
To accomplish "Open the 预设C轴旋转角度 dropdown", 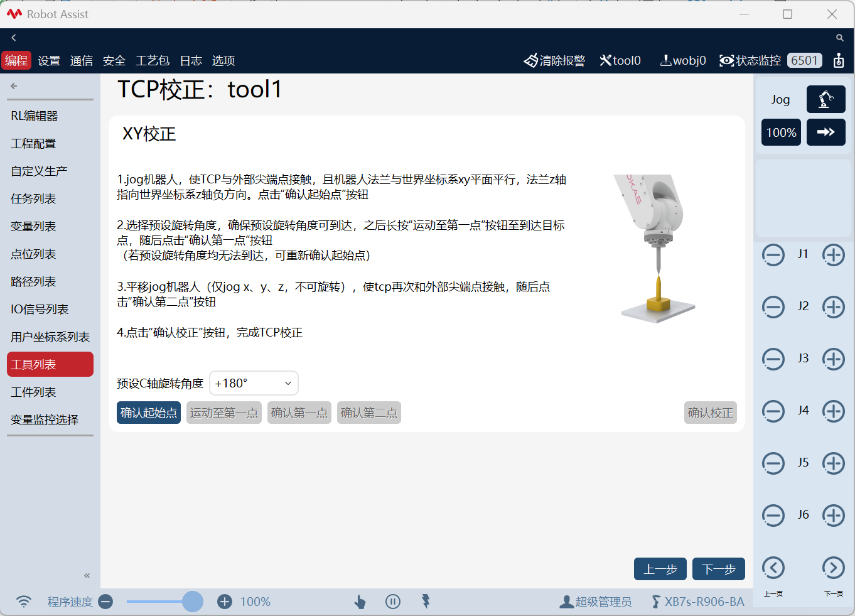I will [254, 383].
